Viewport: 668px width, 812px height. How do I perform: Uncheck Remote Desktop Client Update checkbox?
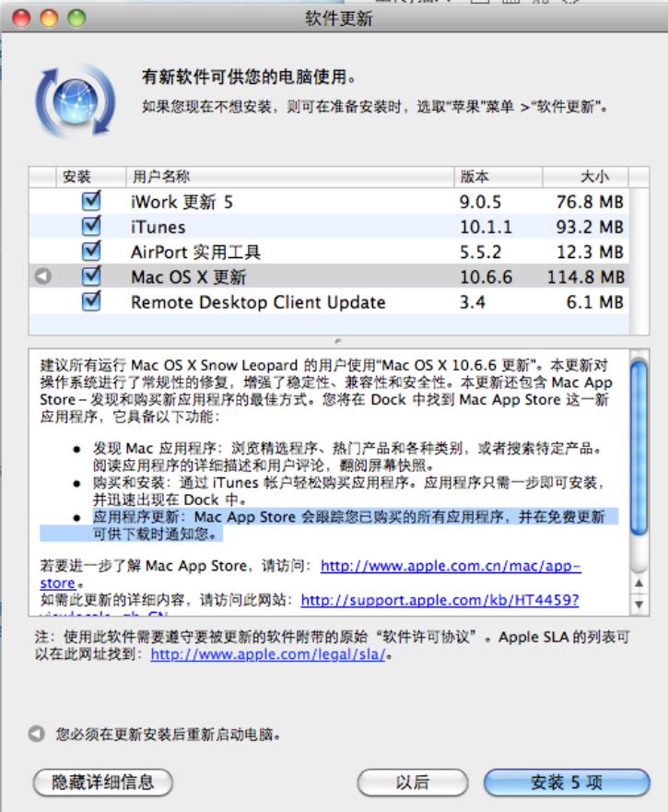point(91,300)
